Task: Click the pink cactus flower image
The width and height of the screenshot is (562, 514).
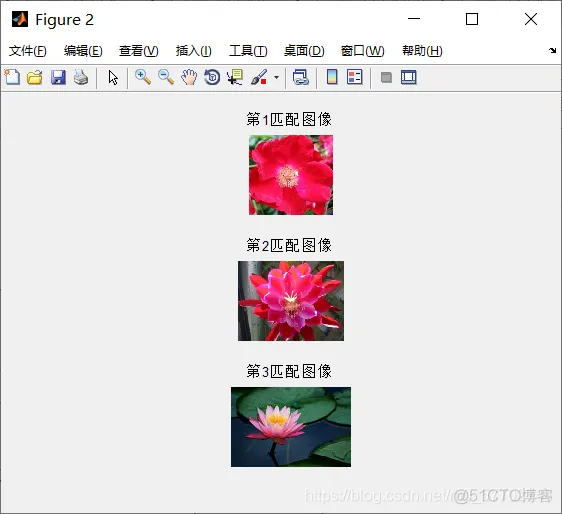Action: point(291,301)
